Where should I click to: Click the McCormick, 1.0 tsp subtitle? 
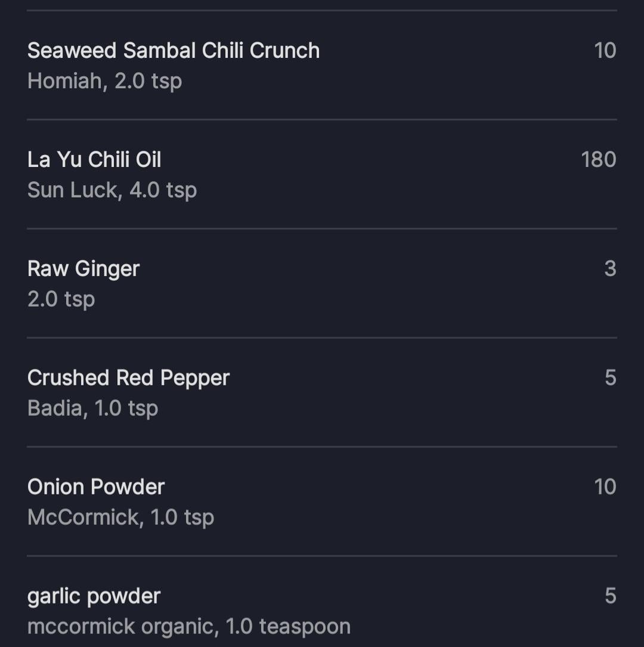point(121,518)
